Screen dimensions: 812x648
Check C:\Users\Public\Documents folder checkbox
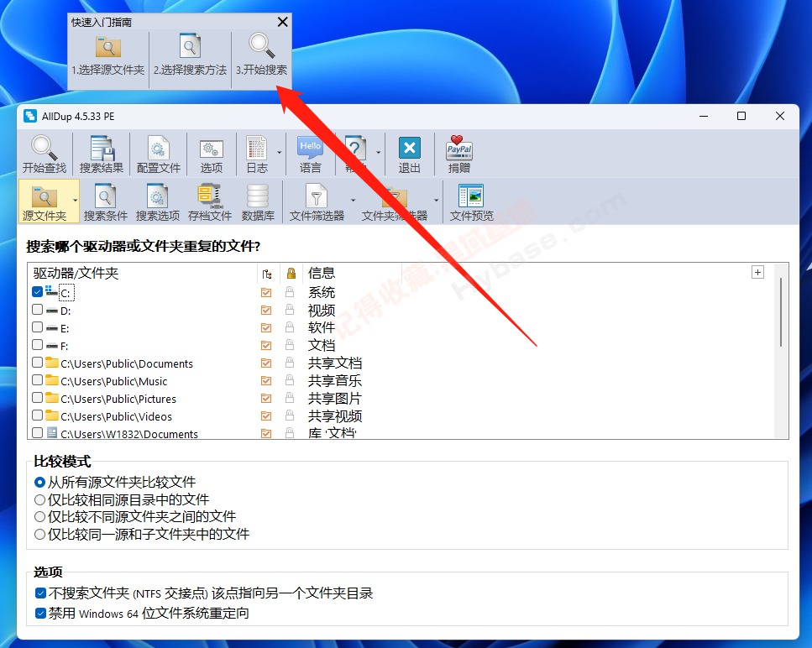pyautogui.click(x=37, y=363)
